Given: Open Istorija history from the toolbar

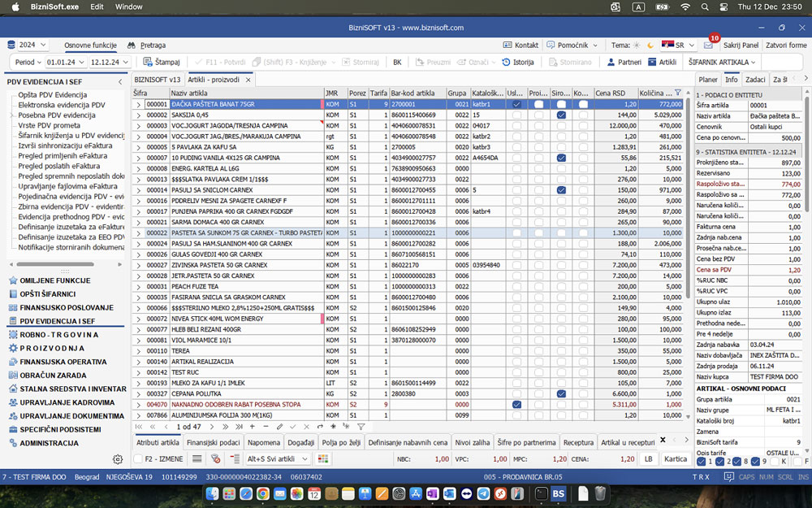Looking at the screenshot, I should tap(518, 62).
